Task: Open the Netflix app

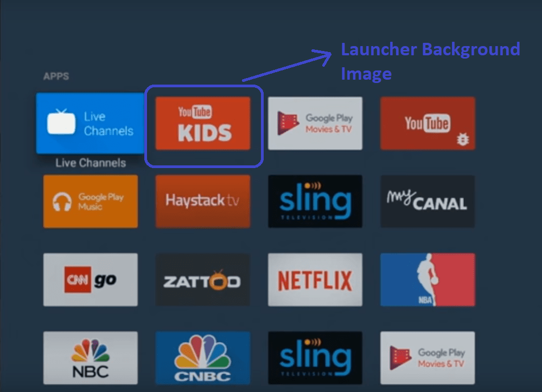Action: click(315, 280)
